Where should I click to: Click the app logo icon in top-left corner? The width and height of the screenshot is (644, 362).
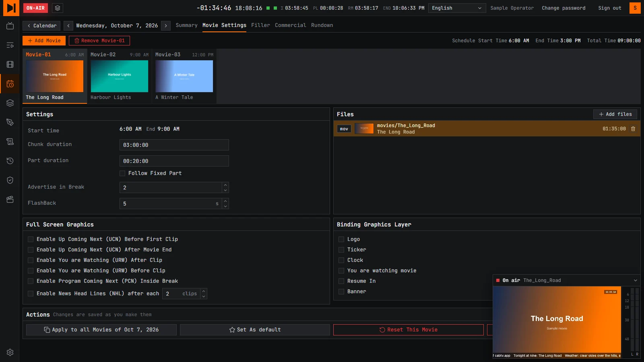[11, 8]
